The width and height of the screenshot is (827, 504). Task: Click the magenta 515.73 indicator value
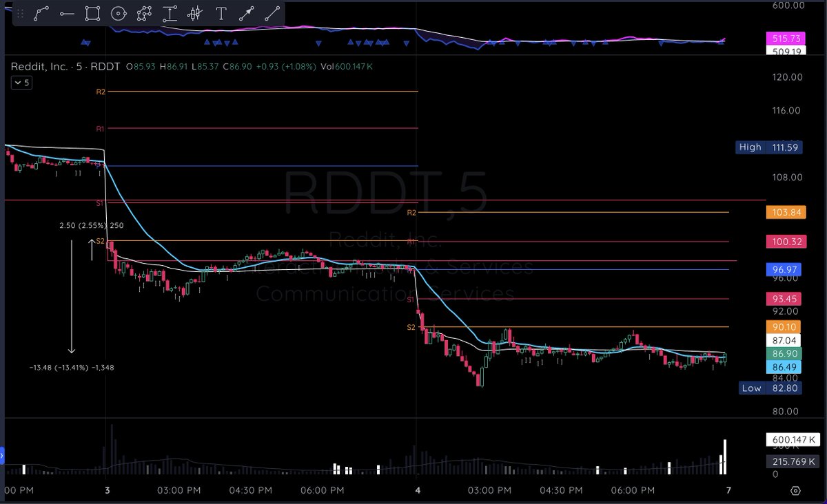point(786,39)
